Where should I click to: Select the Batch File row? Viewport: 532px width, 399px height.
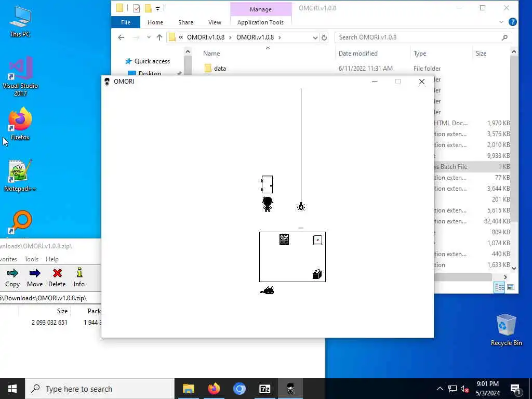472,167
